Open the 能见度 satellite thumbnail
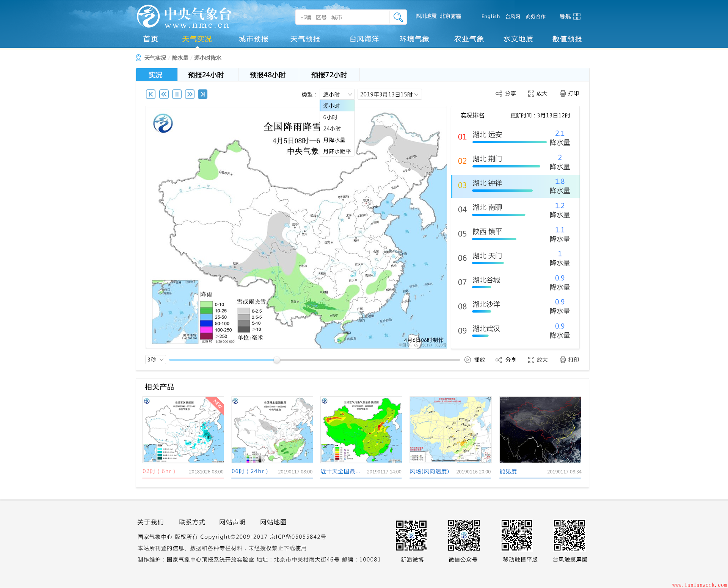Viewport: 728px width, 588px height. (540, 430)
